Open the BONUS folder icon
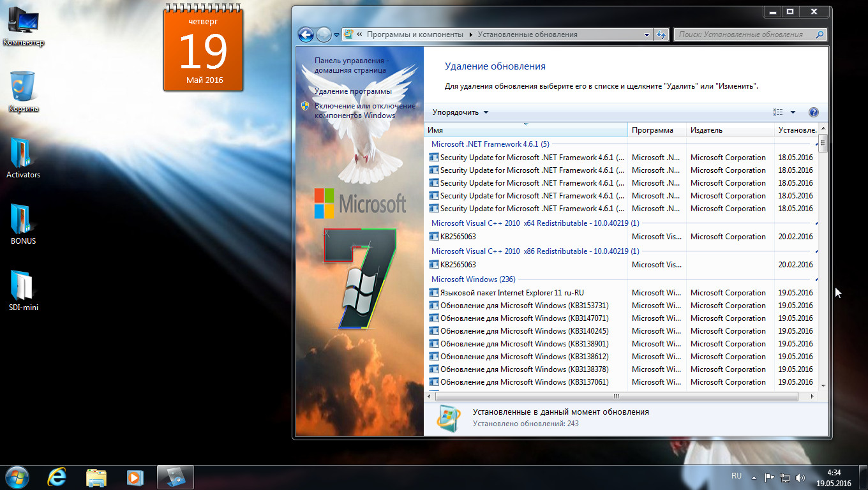The height and width of the screenshot is (490, 868). click(x=24, y=225)
